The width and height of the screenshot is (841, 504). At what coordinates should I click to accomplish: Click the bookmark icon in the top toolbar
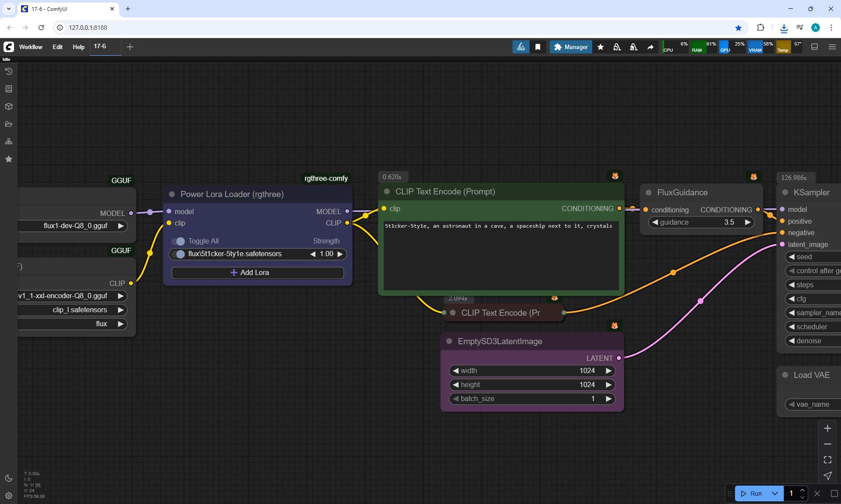[x=538, y=47]
